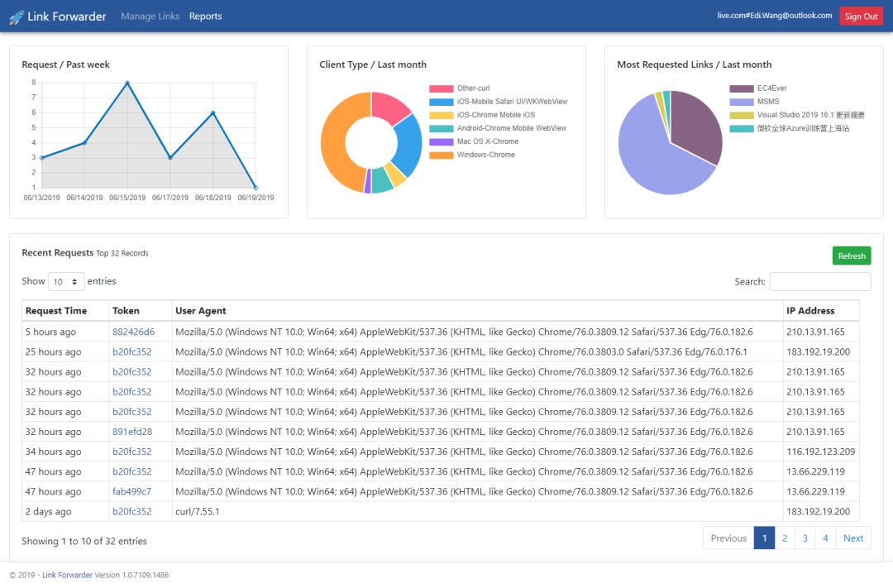This screenshot has height=588, width=893.
Task: Go to Previous page of results
Action: tap(728, 538)
